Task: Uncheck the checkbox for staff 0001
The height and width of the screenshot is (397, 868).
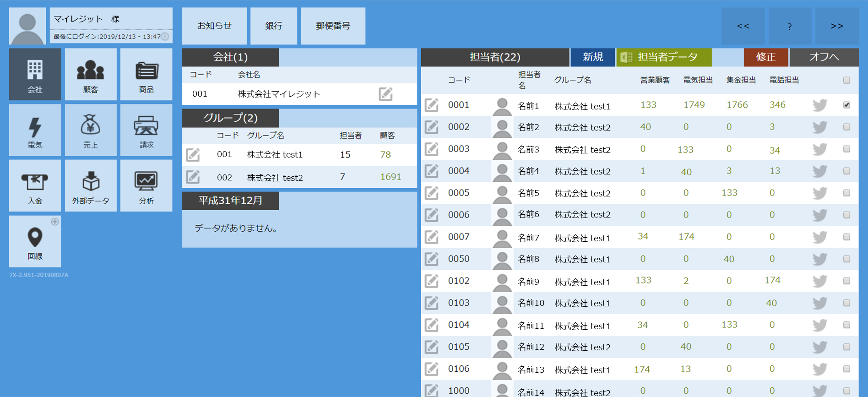Action: (x=846, y=105)
